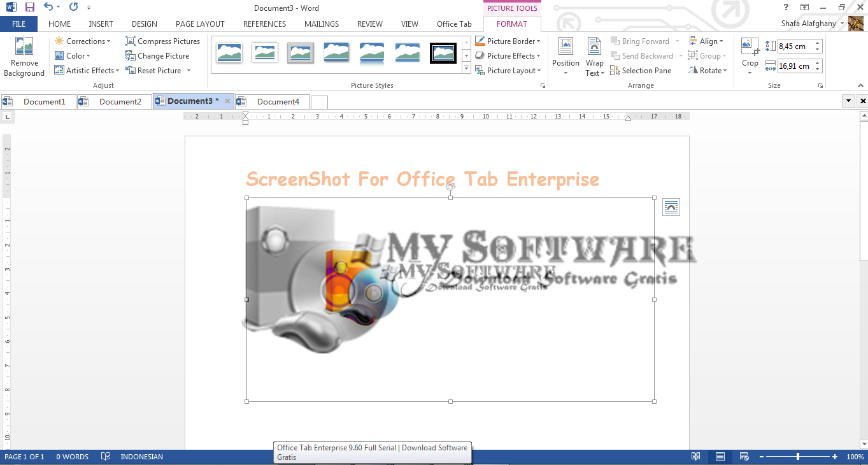
Task: Click Change Picture
Action: click(157, 56)
